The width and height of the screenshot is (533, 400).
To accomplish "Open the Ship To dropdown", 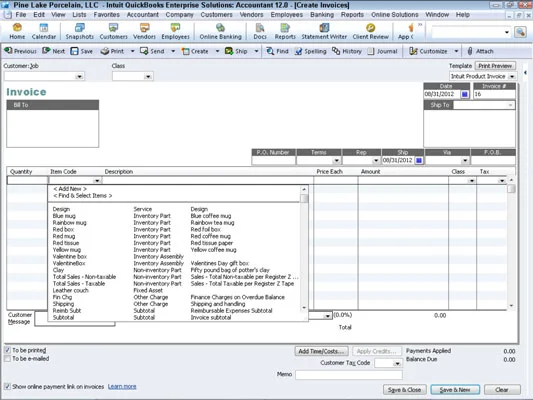I will (x=510, y=105).
